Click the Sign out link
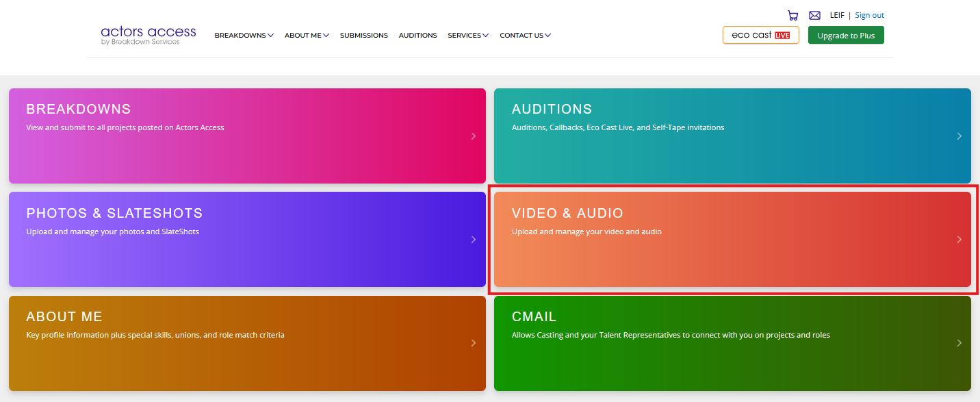This screenshot has width=980, height=402. pos(869,15)
